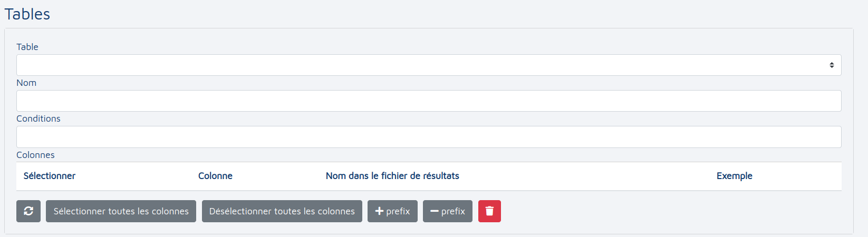Viewport: 868px width, 237px height.
Task: Click the "Table" field label
Action: (27, 47)
